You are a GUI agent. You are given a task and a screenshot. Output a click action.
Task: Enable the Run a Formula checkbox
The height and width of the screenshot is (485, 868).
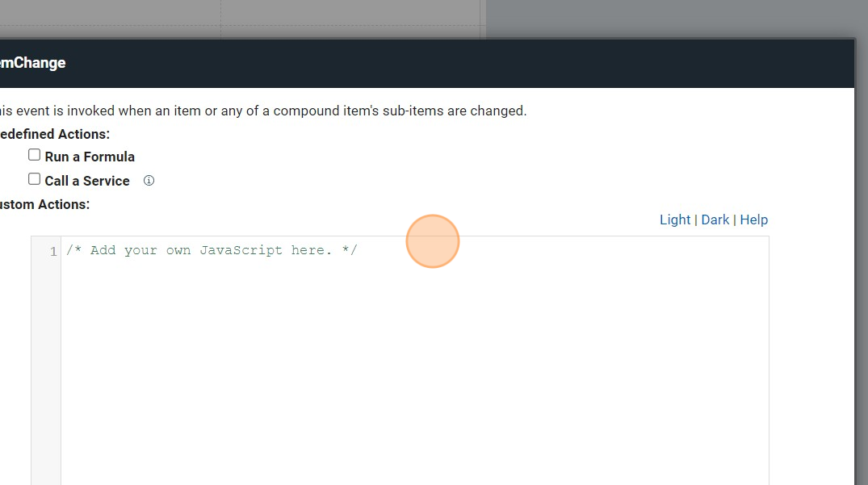(35, 155)
